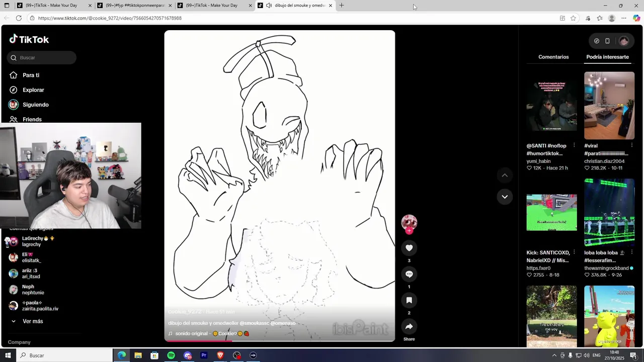
Task: Switch to the Podría interesarte tab
Action: pyautogui.click(x=607, y=57)
